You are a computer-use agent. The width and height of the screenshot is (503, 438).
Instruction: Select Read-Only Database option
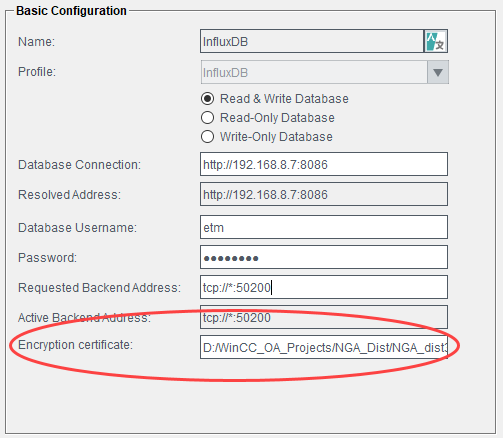[207, 118]
